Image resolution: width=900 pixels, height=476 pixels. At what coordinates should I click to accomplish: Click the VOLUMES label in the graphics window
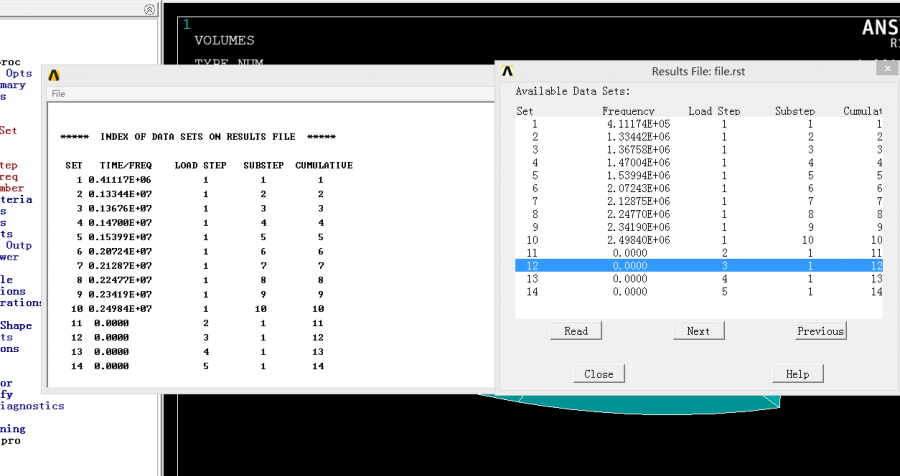(224, 41)
